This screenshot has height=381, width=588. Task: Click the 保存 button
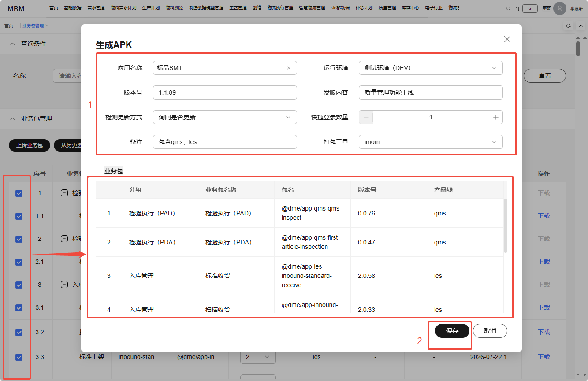coord(452,331)
